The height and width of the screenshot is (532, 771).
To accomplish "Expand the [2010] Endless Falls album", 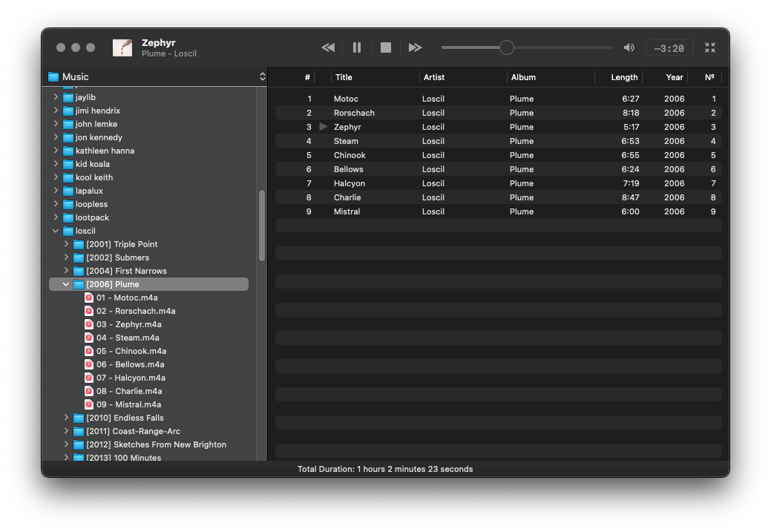I will (66, 418).
